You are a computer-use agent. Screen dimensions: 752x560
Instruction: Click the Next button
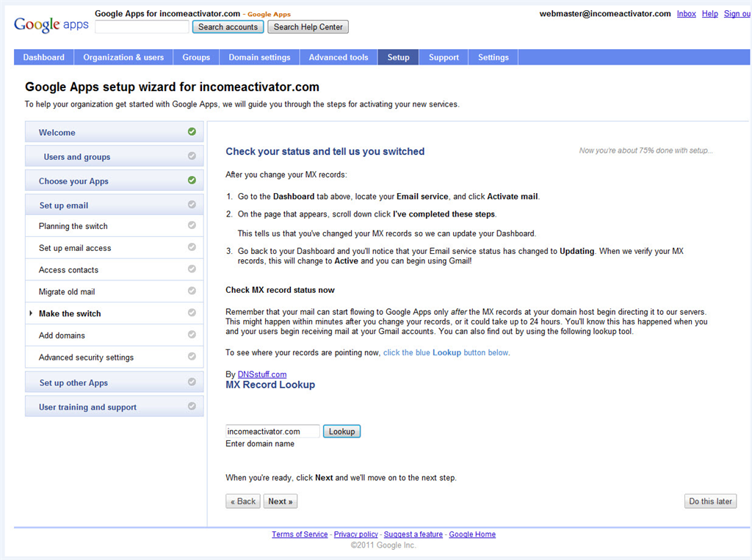[280, 501]
